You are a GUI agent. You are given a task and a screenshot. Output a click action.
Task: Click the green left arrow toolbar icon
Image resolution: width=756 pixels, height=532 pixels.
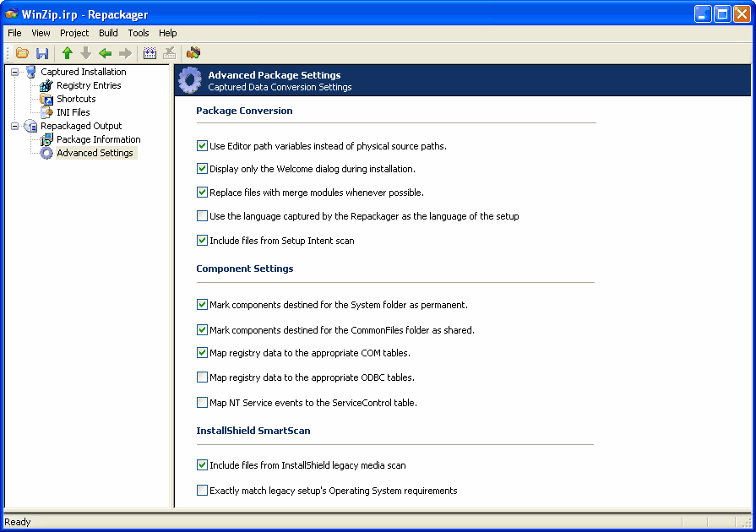coord(106,53)
